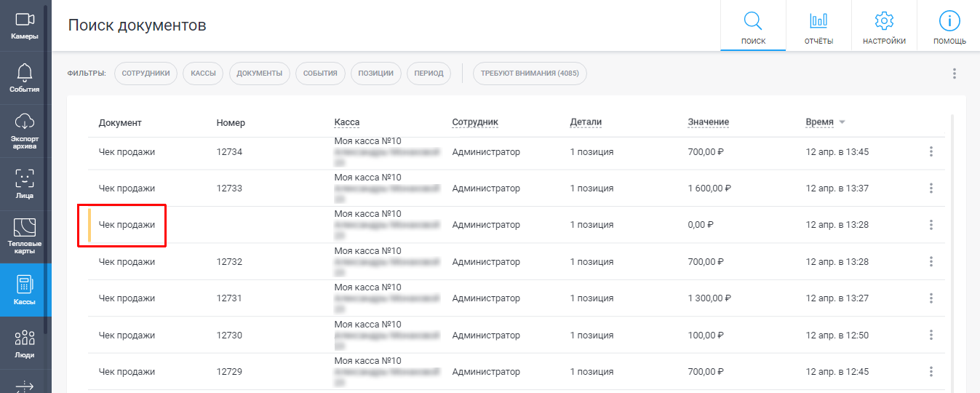
Task: Click Номер column header
Action: pyautogui.click(x=231, y=122)
